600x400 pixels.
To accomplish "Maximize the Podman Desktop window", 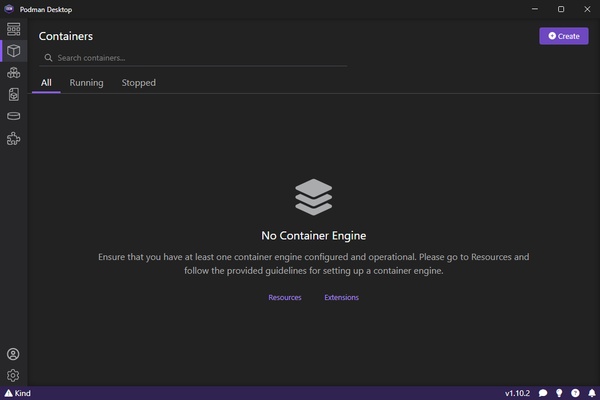I will click(561, 9).
